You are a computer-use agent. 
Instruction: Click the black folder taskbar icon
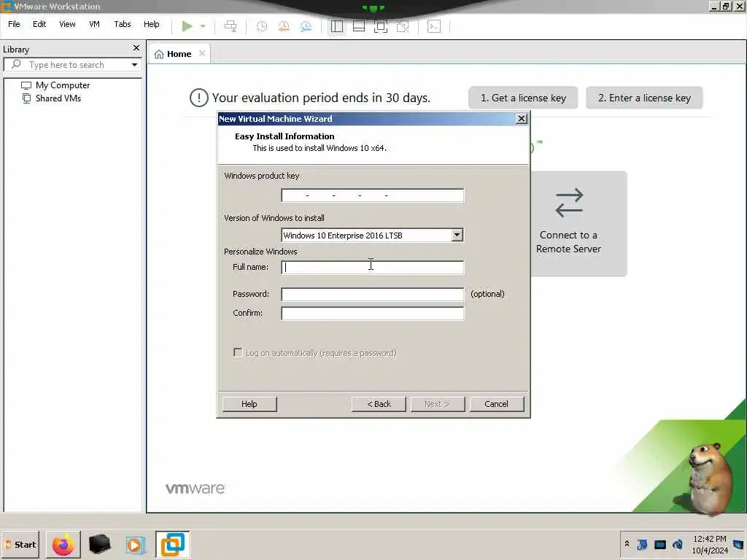[99, 544]
